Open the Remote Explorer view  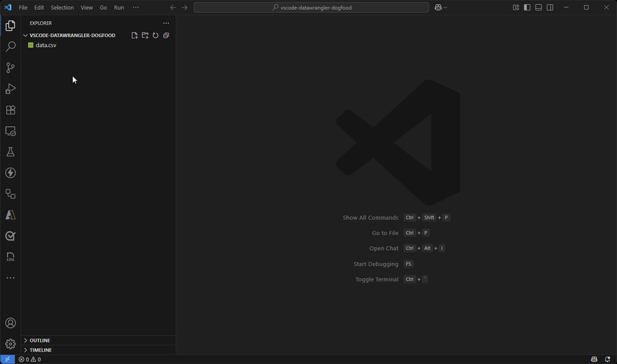pyautogui.click(x=10, y=131)
